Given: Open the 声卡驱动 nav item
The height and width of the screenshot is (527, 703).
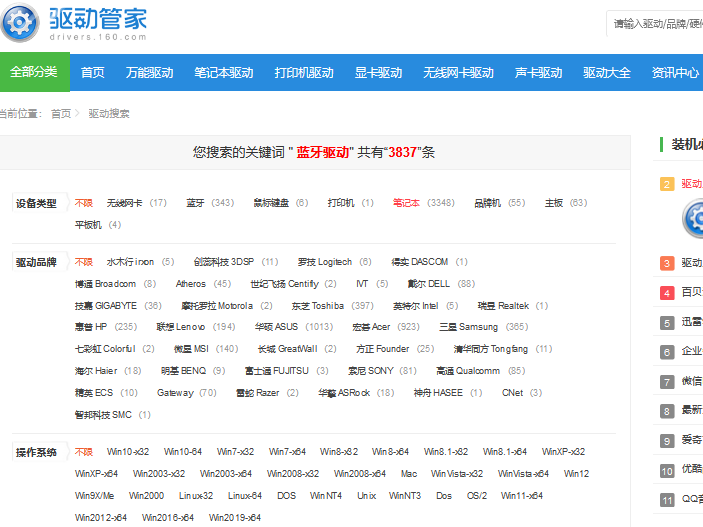Looking at the screenshot, I should 538,73.
